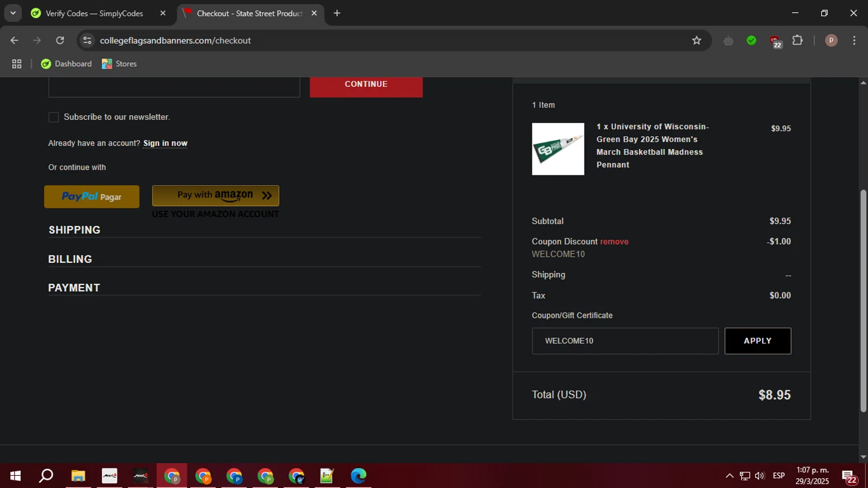
Task: Click the Coupon/Gift Certificate input field
Action: click(625, 341)
